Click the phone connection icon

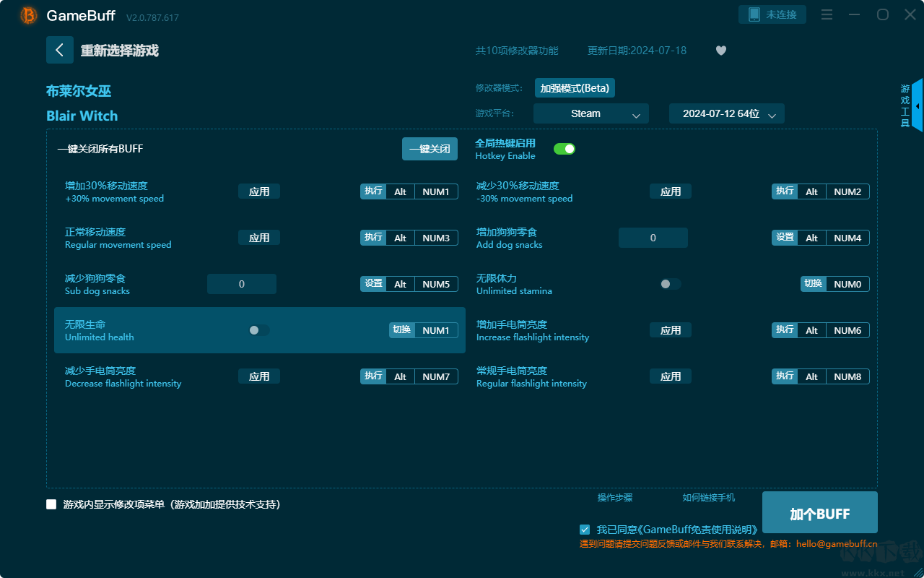[x=754, y=15]
